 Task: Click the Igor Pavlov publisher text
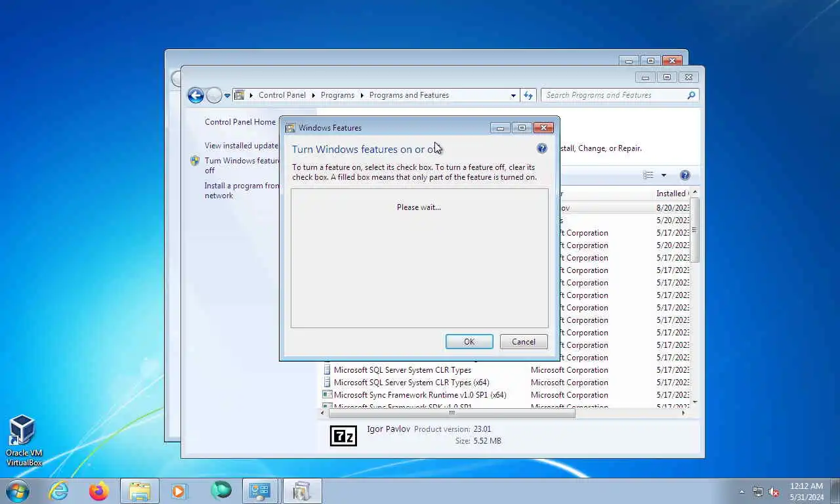coord(388,429)
